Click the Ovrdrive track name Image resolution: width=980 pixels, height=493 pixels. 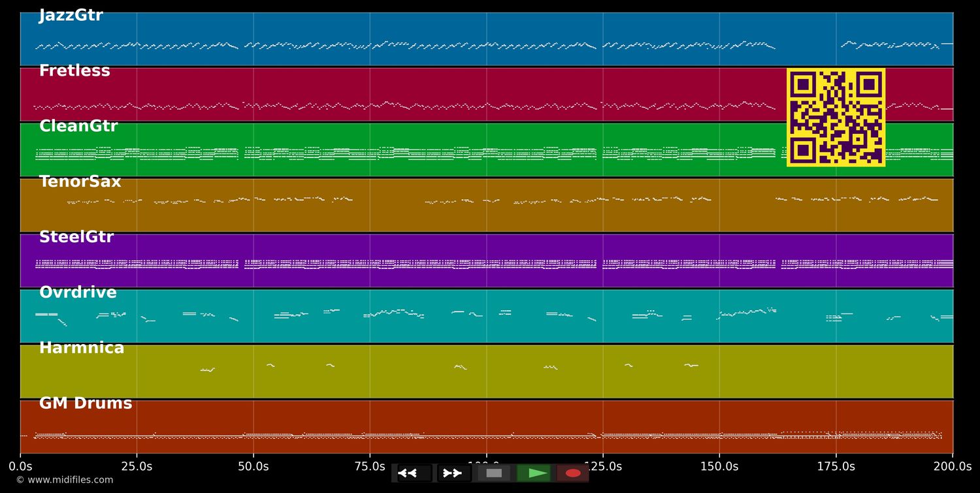coord(78,293)
